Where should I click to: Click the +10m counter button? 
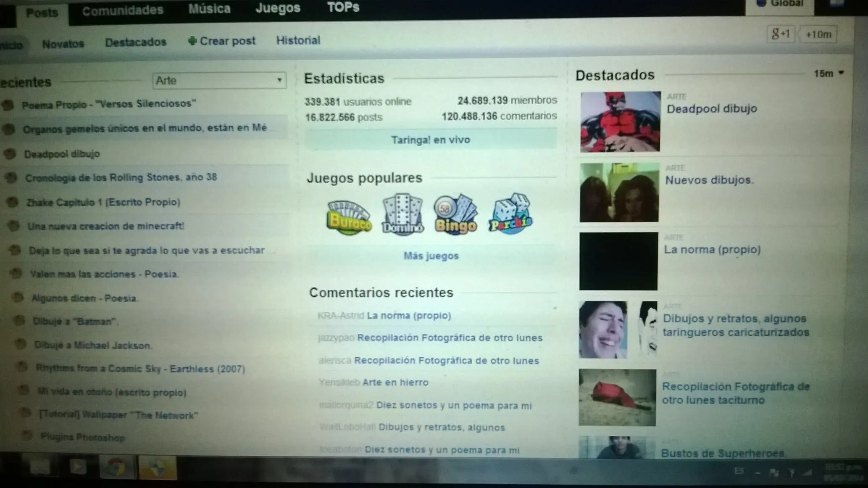click(x=818, y=34)
